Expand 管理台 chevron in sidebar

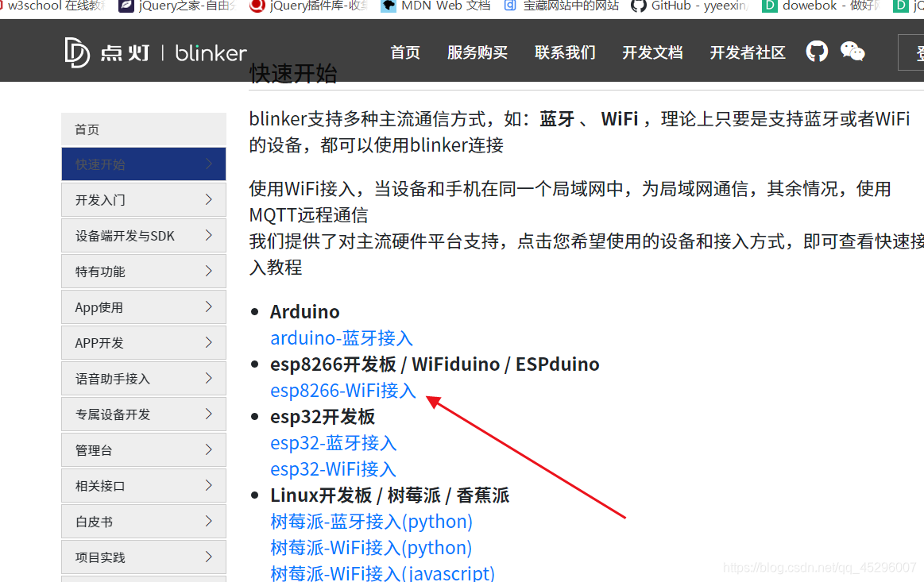click(209, 450)
